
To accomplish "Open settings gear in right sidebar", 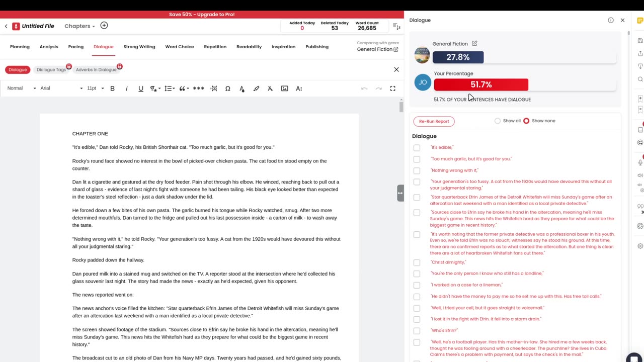I will pyautogui.click(x=640, y=246).
